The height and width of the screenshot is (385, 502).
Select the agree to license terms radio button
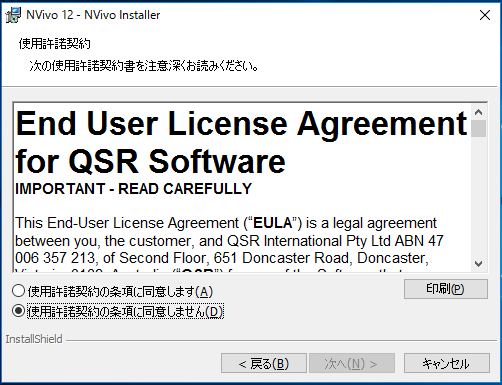18,291
